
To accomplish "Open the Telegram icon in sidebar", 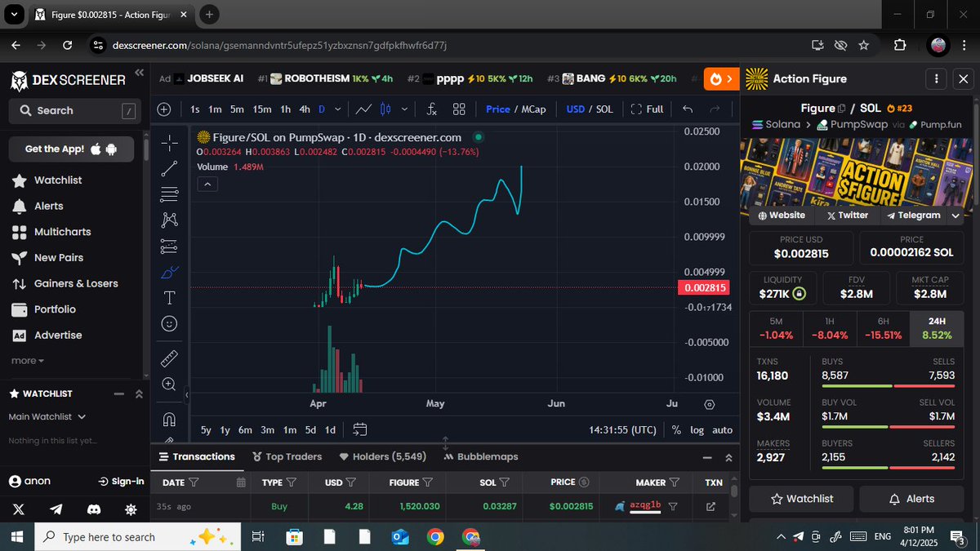I will (x=56, y=509).
